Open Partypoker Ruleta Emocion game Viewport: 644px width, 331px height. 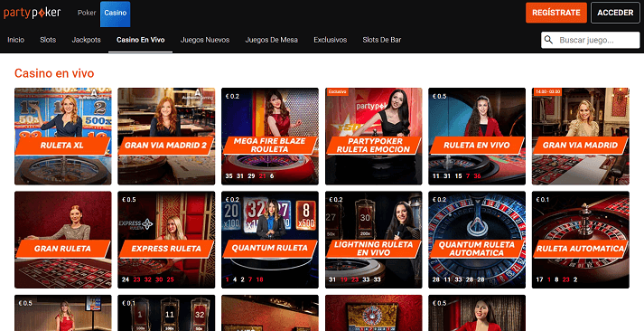[373, 136]
